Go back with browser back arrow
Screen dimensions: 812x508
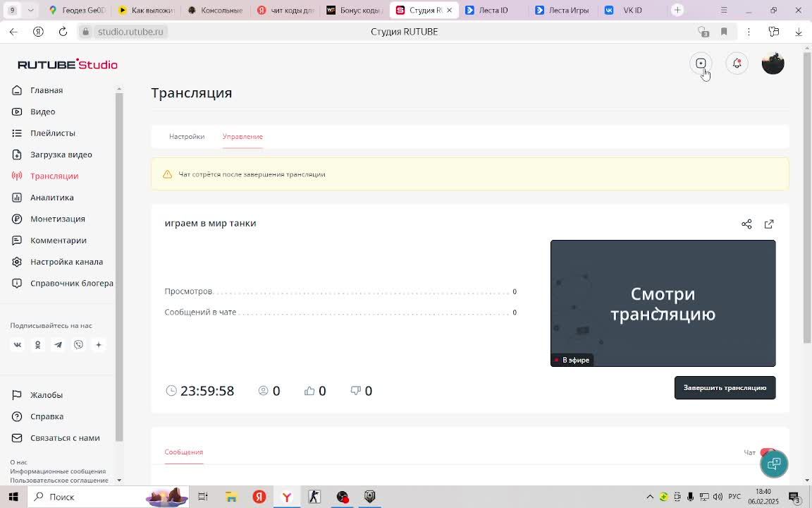click(13, 32)
